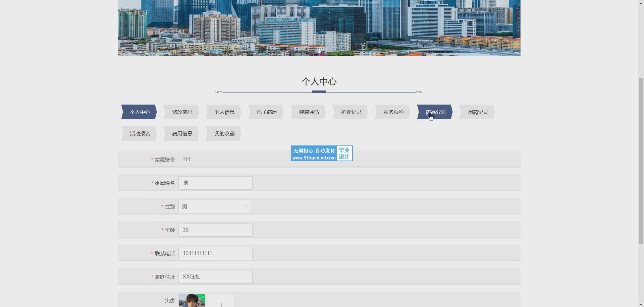Click the 51topmind.com advertisement banner
This screenshot has height=307, width=644.
point(322,153)
